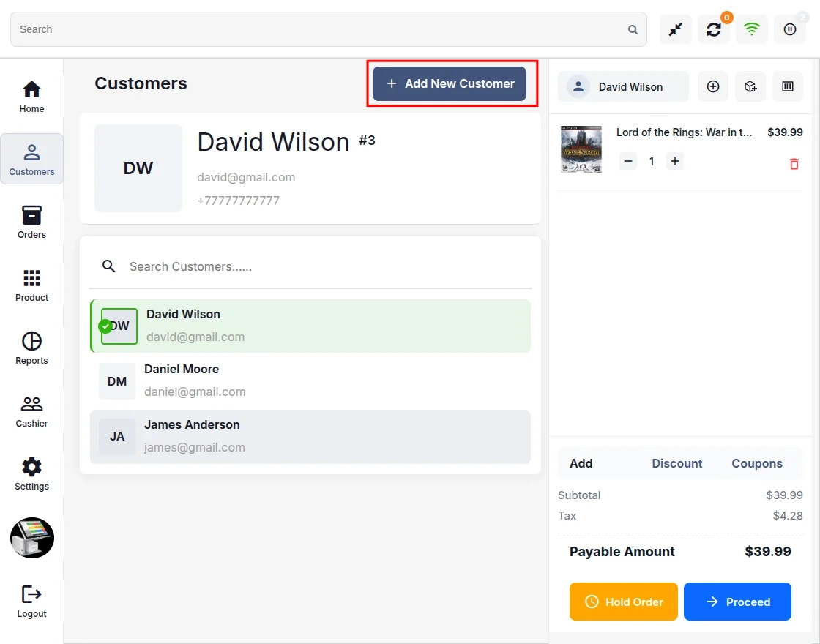Click the Proceed button
Image resolution: width=820 pixels, height=644 pixels.
(737, 602)
